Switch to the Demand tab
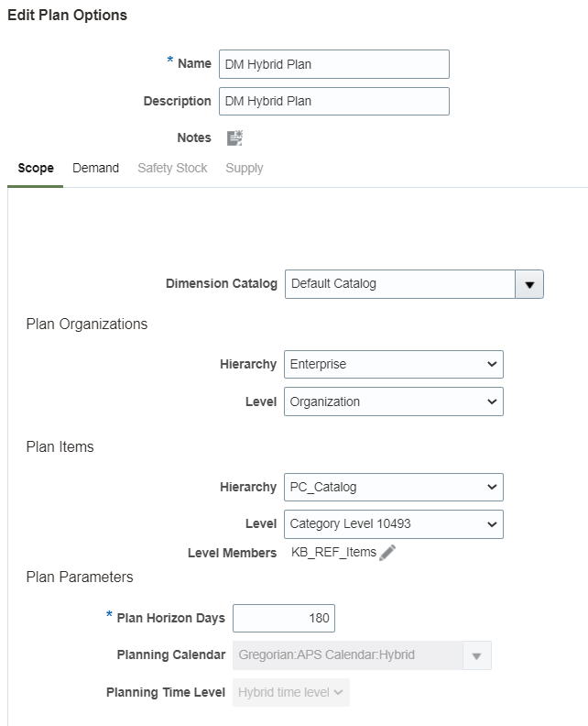The height and width of the screenshot is (726, 588). 96,168
